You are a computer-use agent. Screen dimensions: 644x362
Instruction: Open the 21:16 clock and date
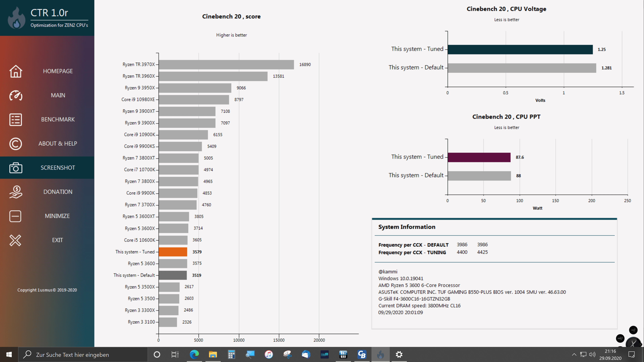(610, 354)
